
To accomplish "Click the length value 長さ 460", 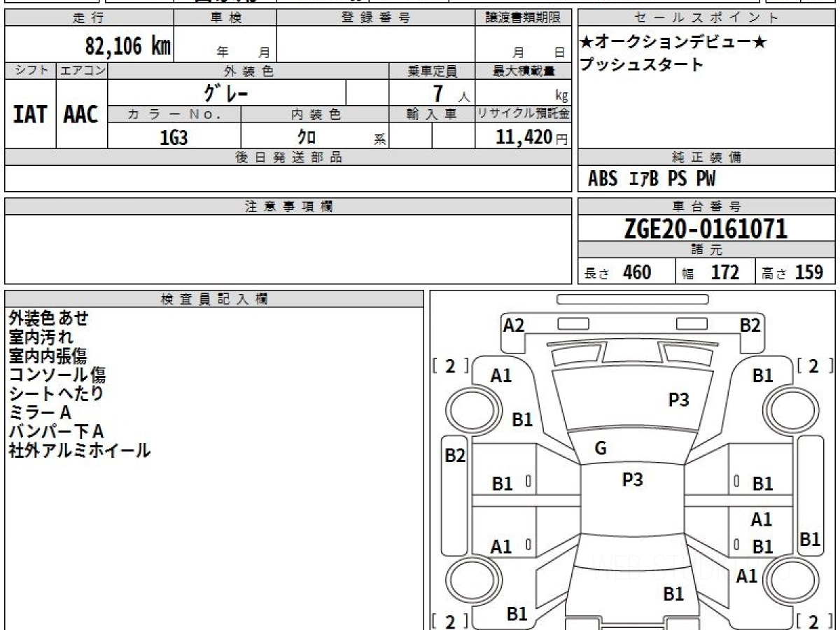I will tap(617, 272).
